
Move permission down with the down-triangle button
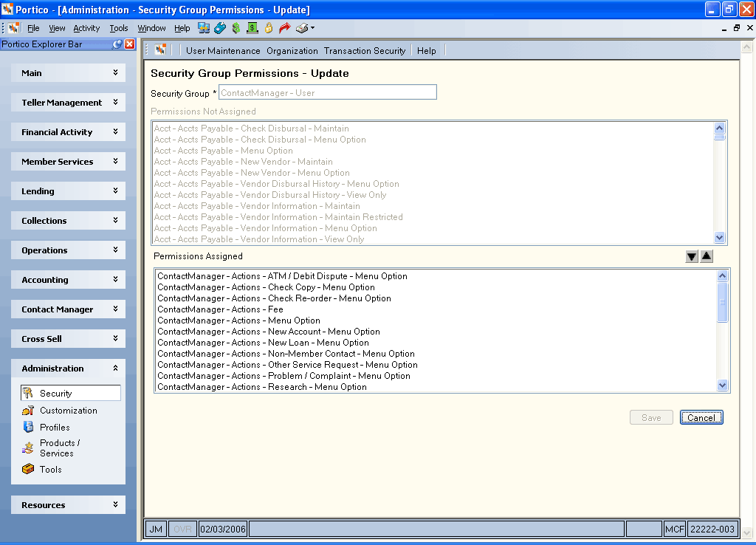click(692, 256)
